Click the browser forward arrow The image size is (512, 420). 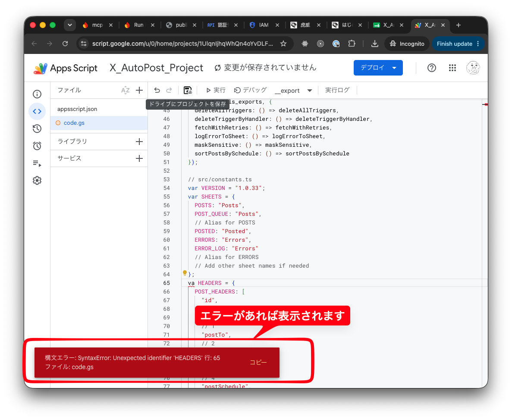point(50,44)
